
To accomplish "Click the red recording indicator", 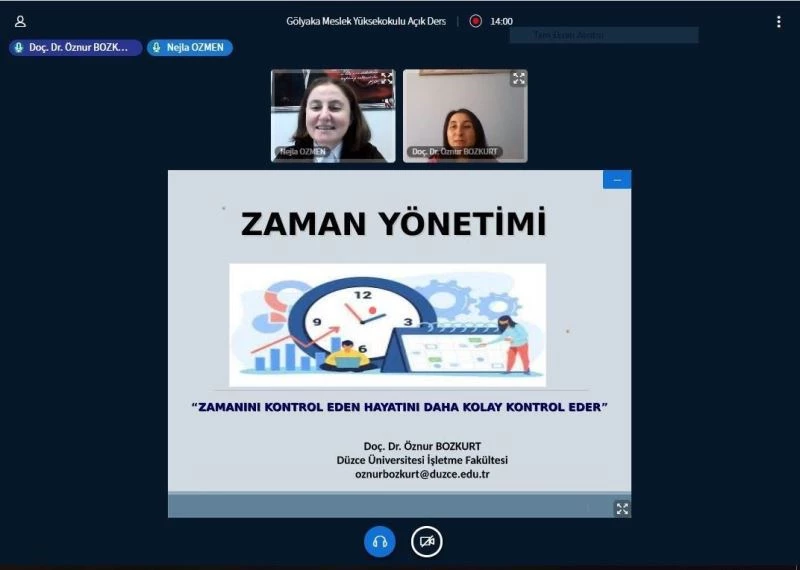I will click(476, 21).
